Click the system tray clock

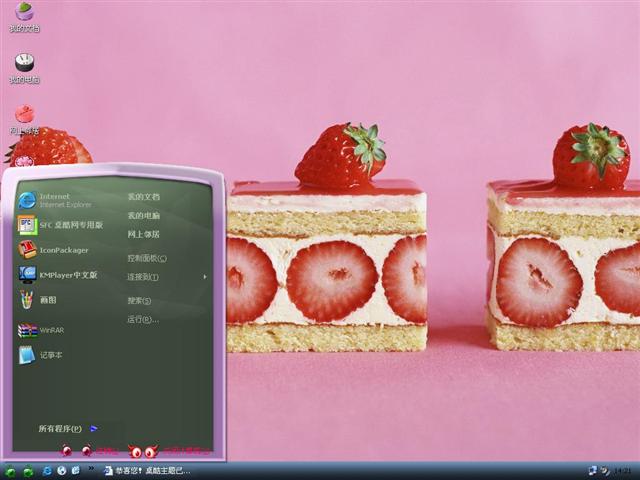pyautogui.click(x=622, y=471)
